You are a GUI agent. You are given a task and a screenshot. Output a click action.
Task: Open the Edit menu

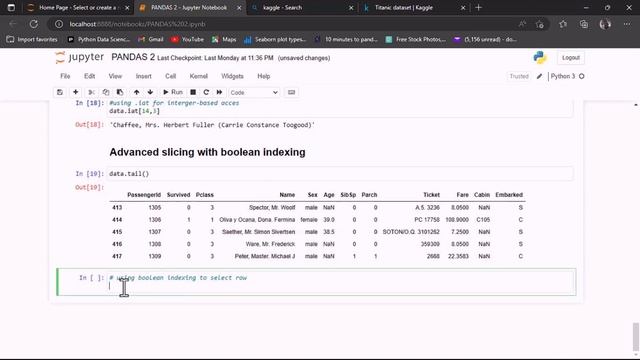[89, 76]
